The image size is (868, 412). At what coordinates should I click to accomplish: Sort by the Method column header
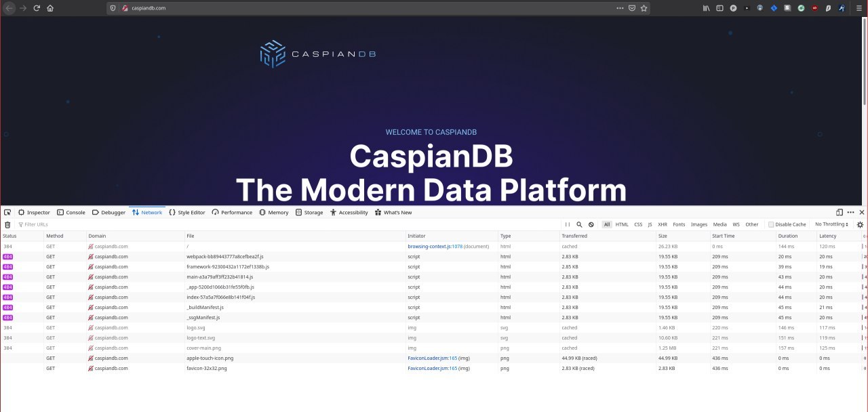point(64,236)
